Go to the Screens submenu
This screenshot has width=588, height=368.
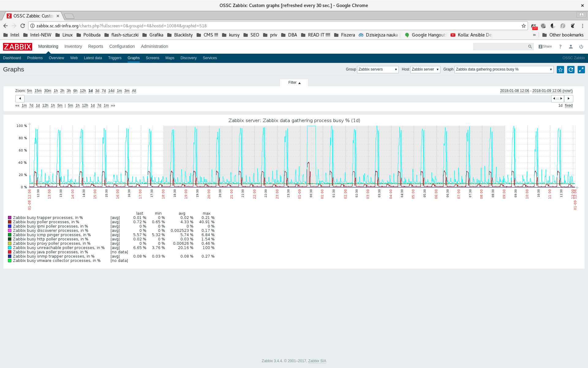[x=153, y=58]
